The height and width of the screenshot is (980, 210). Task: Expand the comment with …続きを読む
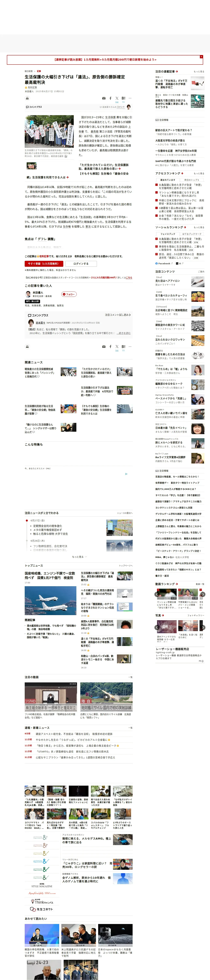click(x=123, y=333)
